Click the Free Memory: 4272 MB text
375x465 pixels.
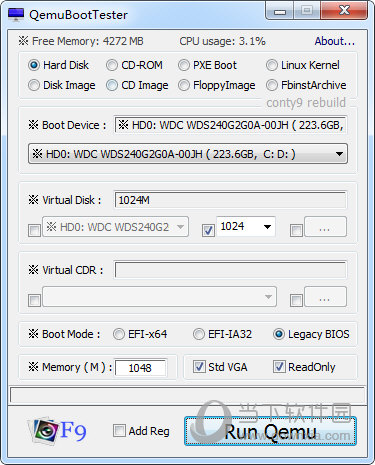[87, 41]
